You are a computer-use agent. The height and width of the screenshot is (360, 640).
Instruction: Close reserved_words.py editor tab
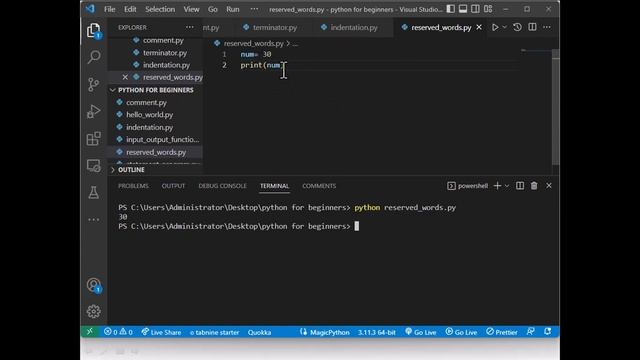479,27
